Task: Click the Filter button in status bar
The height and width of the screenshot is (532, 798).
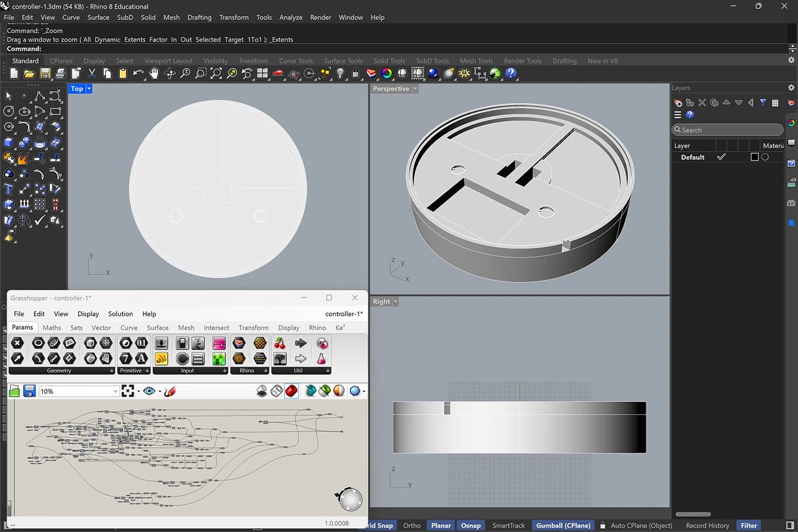Action: 749,525
